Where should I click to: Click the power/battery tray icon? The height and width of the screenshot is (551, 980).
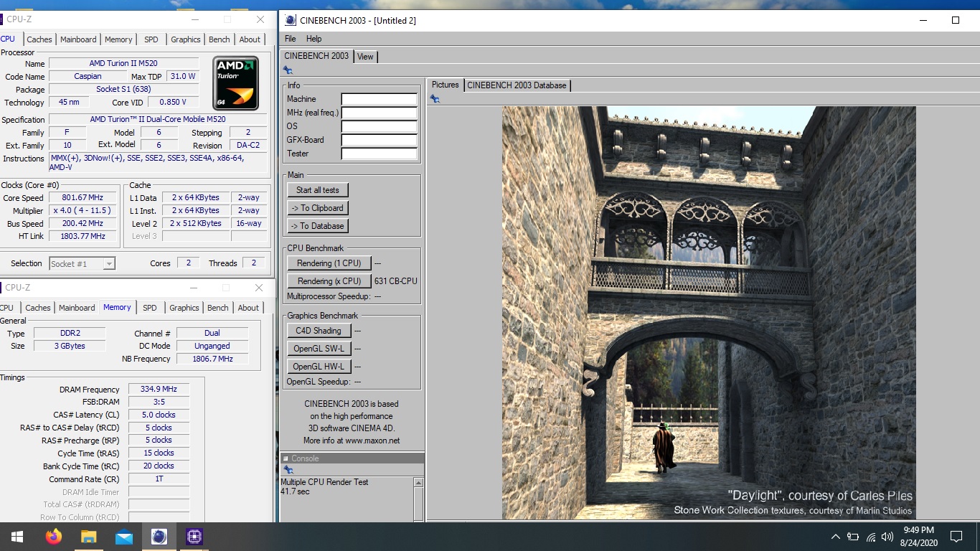pyautogui.click(x=853, y=537)
